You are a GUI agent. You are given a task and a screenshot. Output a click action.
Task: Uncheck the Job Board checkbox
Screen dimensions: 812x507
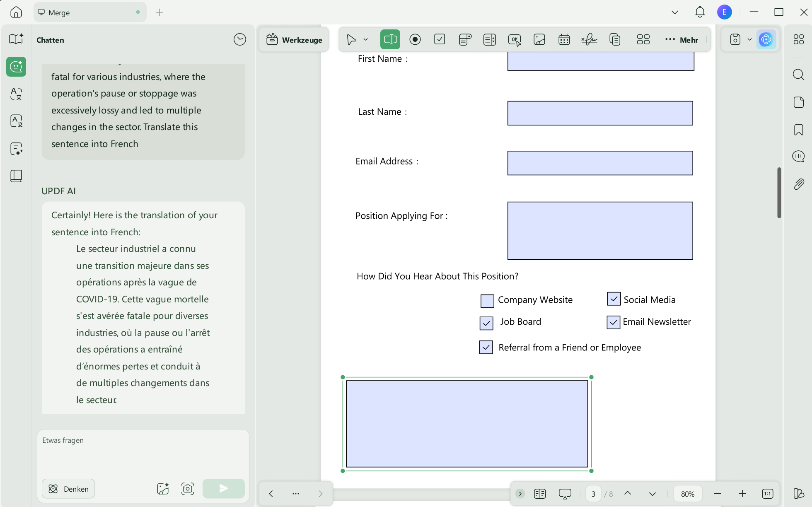coord(486,323)
